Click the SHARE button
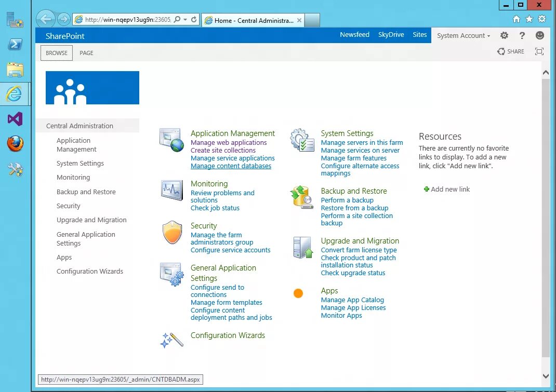The width and height of the screenshot is (556, 392). (x=511, y=51)
